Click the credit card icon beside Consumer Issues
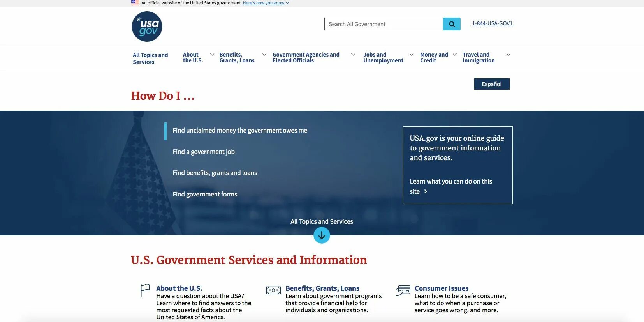Viewport: 644px width, 322px height. click(403, 290)
